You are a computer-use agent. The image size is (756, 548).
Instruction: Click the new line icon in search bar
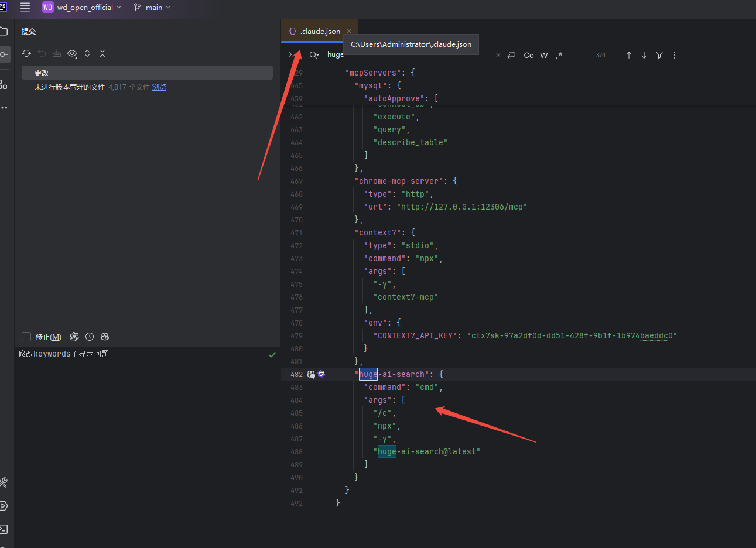(x=511, y=55)
